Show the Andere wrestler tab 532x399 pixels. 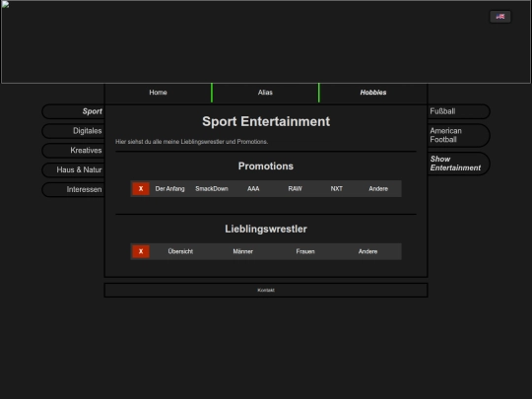point(367,251)
